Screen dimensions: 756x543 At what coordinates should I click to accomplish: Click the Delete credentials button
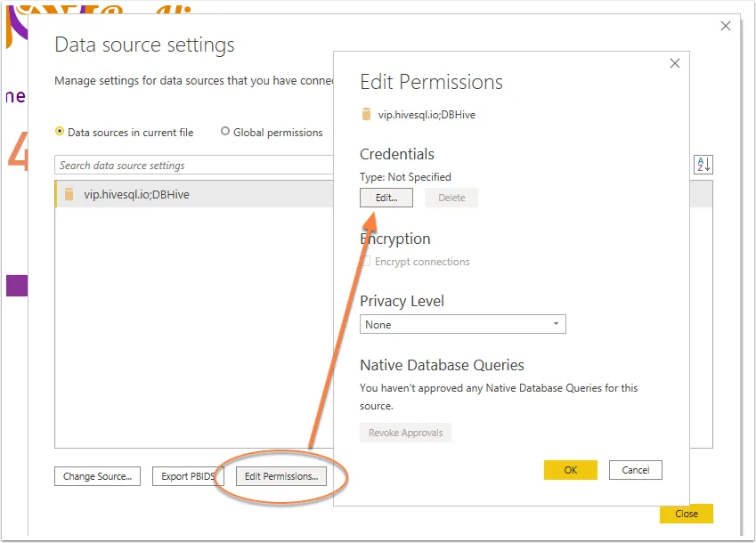tap(451, 198)
